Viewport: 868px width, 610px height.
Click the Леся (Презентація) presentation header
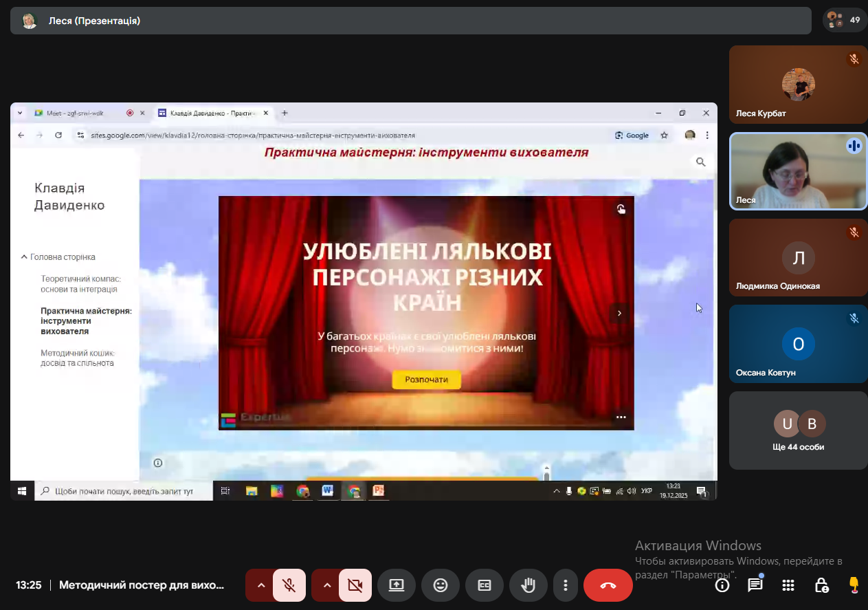94,21
